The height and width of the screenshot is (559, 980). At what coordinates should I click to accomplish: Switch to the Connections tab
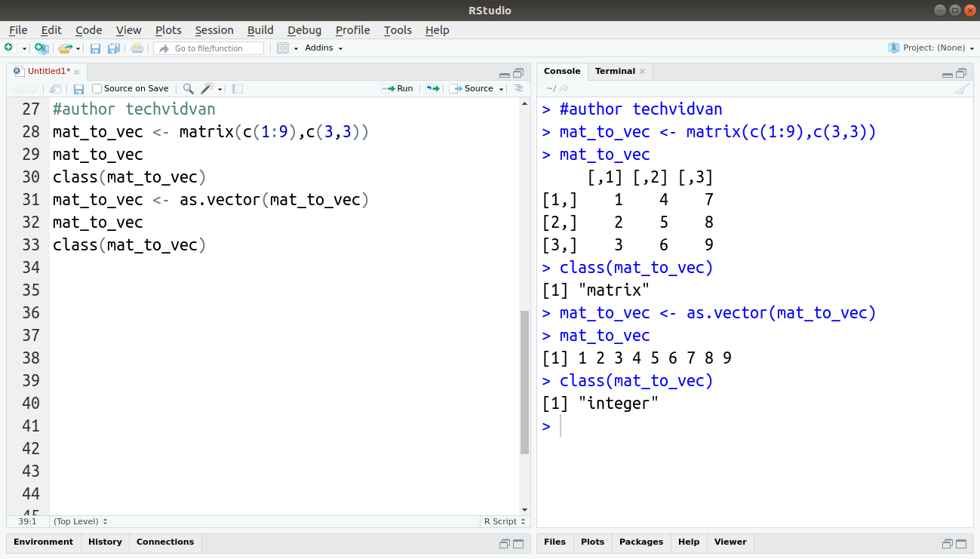165,542
